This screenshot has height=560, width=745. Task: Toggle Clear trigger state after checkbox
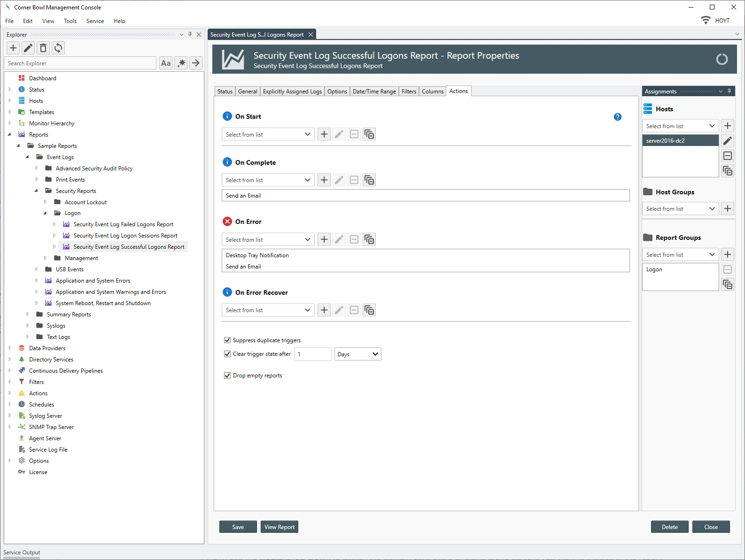227,354
